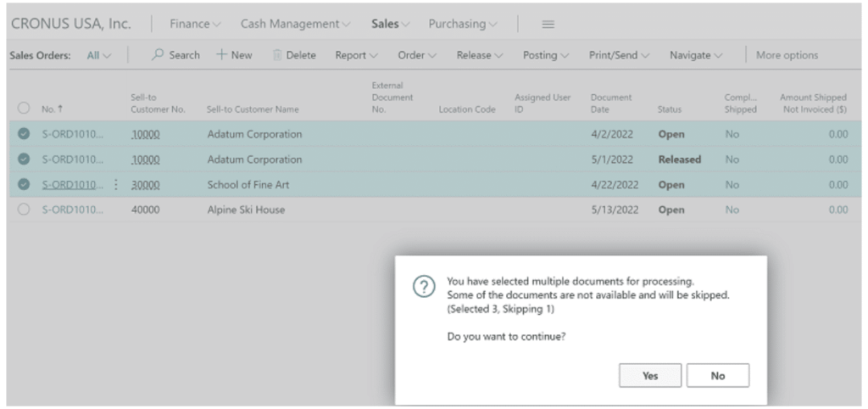The width and height of the screenshot is (868, 409).
Task: Deselect the School of Fine Art row checkmark
Action: tap(24, 185)
